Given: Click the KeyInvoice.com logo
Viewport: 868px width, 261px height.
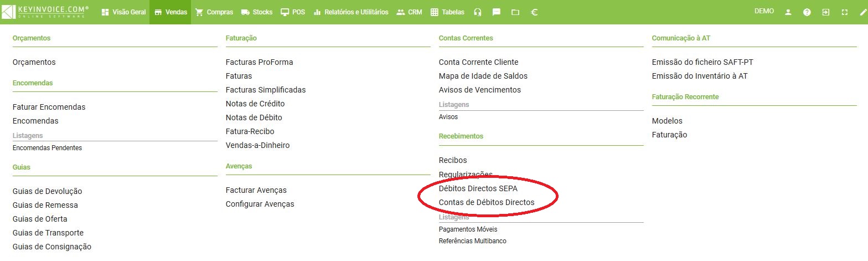Looking at the screenshot, I should coord(45,12).
